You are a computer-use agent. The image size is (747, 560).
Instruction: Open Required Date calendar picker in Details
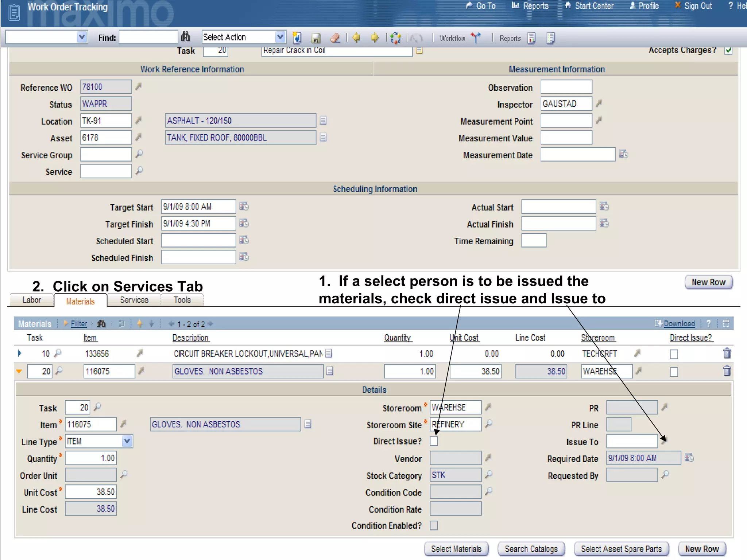coord(689,458)
